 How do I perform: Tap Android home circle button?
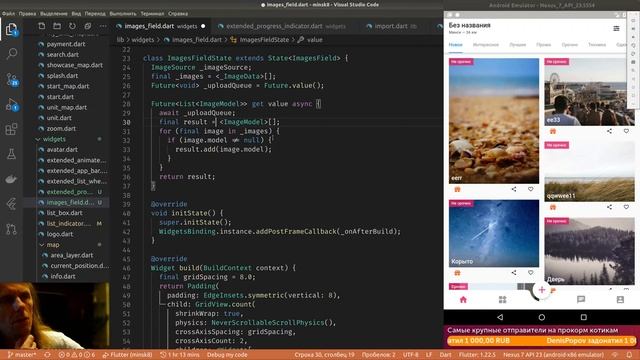tap(542, 317)
